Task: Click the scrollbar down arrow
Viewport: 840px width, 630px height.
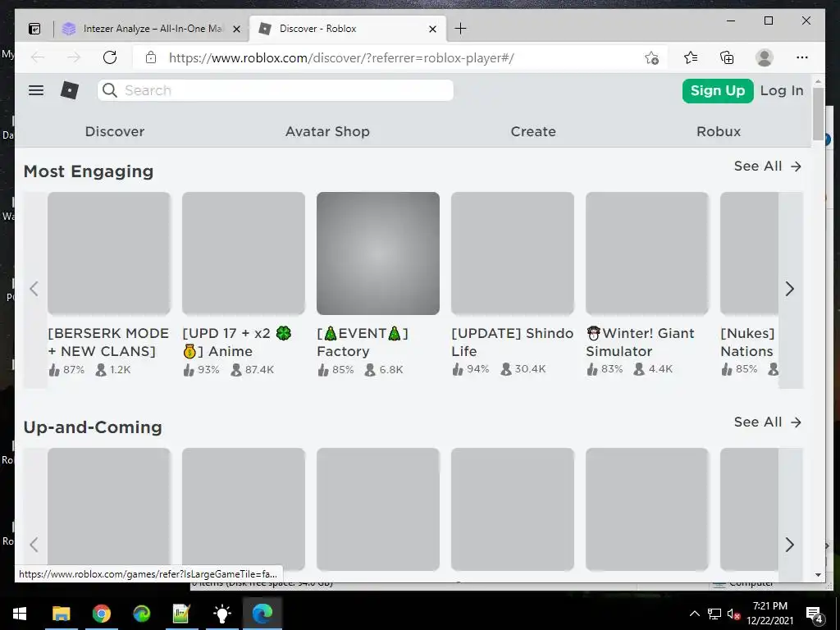Action: (x=818, y=575)
